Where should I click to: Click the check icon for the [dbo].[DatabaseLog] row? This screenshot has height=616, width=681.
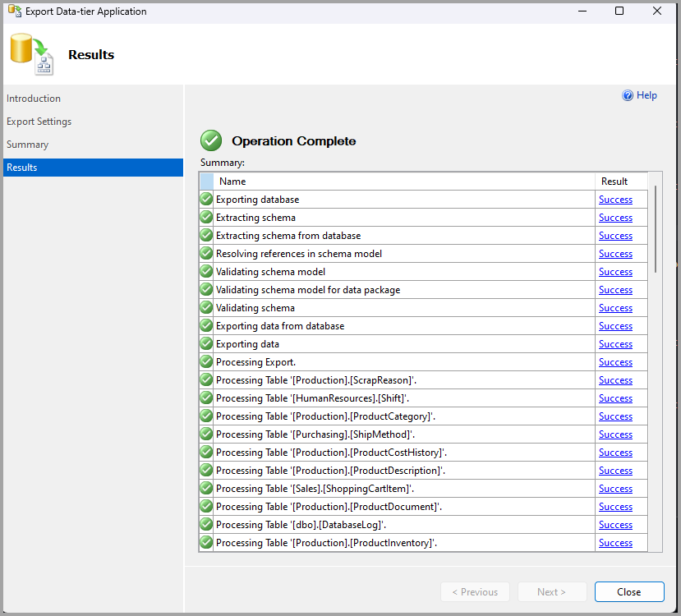click(206, 525)
